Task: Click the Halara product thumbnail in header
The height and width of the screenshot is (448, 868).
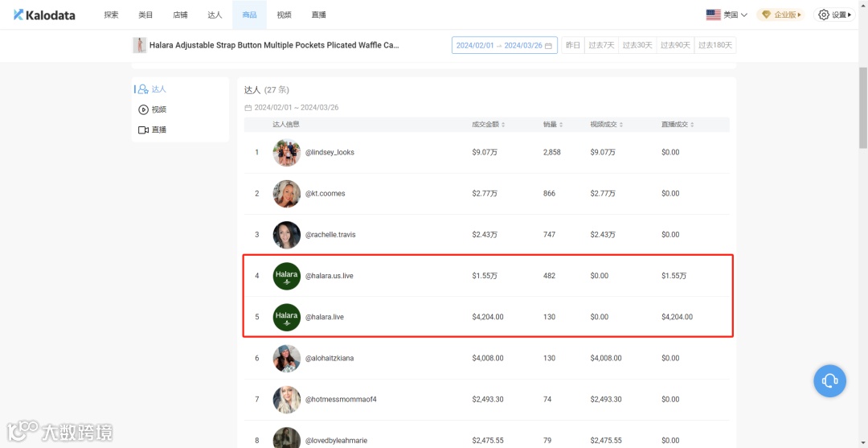Action: point(140,45)
